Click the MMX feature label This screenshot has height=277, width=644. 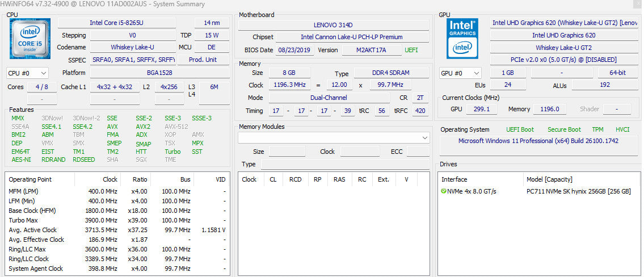18,119
